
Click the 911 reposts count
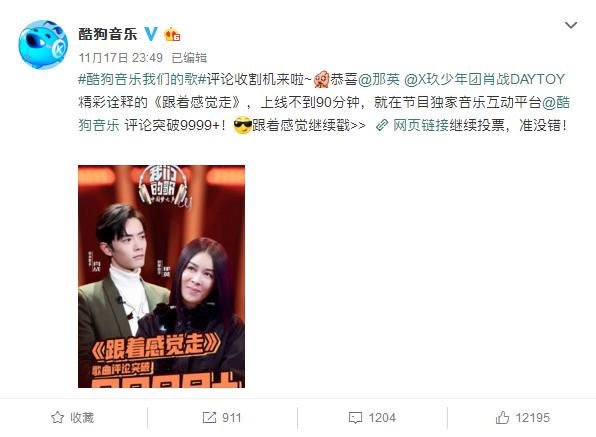click(x=231, y=418)
